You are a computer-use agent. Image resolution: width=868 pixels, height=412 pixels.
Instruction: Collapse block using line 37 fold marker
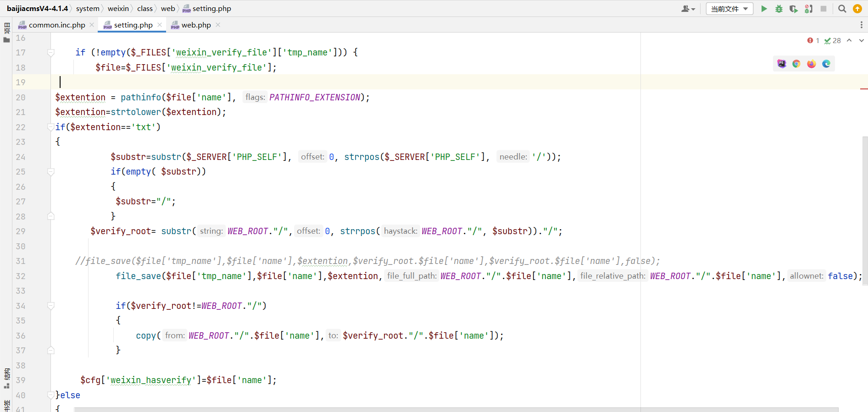point(51,351)
